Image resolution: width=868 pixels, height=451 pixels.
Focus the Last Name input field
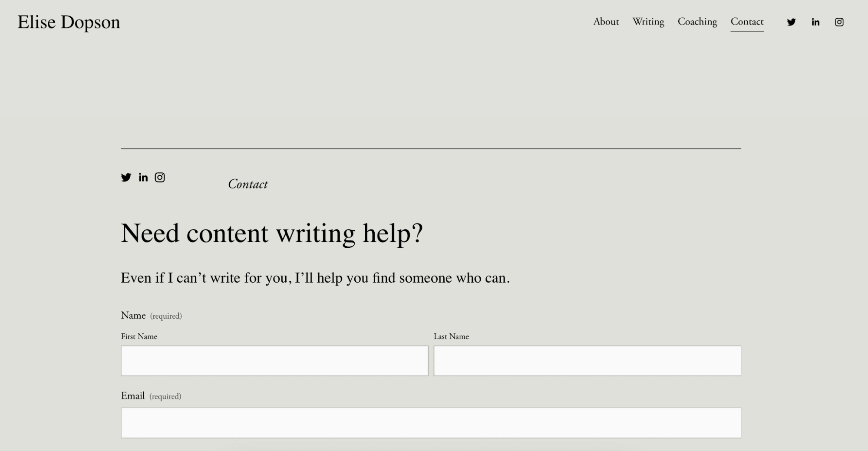(587, 361)
